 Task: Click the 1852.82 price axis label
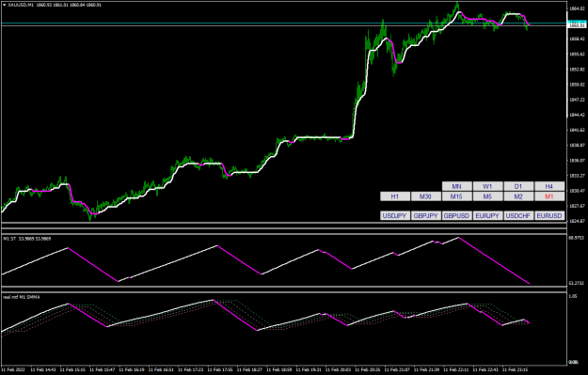[x=577, y=70]
